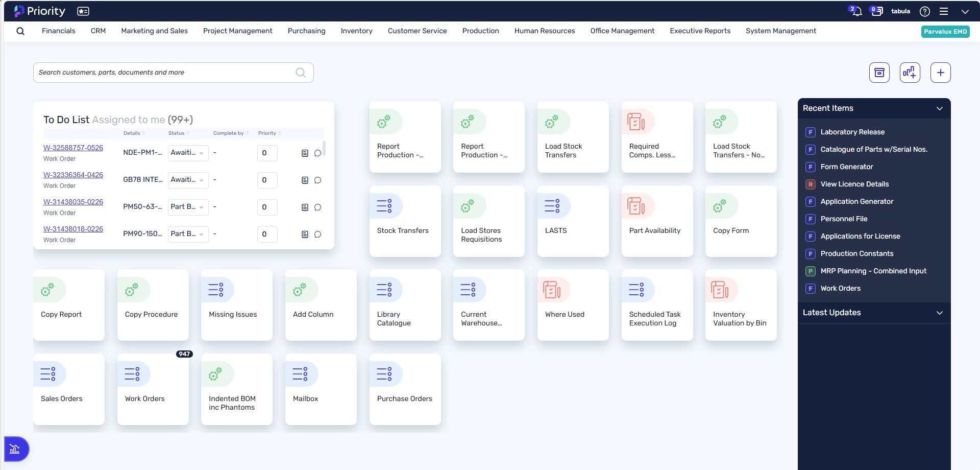Open notes icon for W-32336364-0426
980x470 pixels.
305,180
